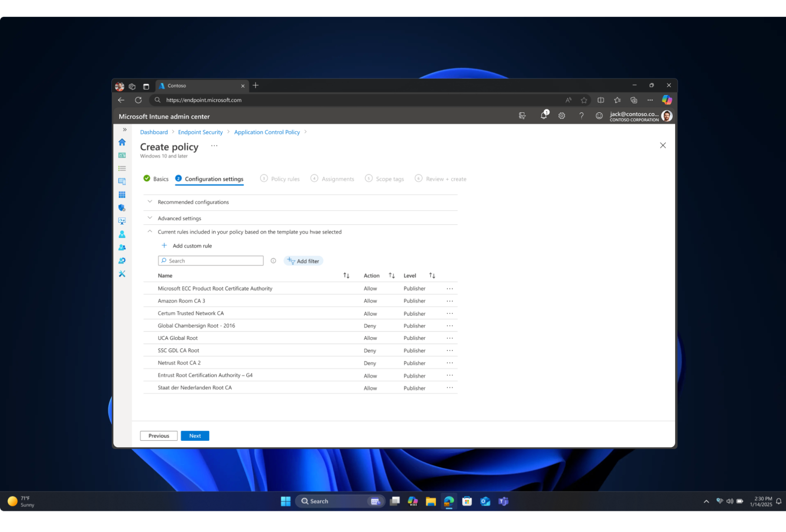Open Windows Start menu on taskbar
The image size is (786, 532).
286,501
